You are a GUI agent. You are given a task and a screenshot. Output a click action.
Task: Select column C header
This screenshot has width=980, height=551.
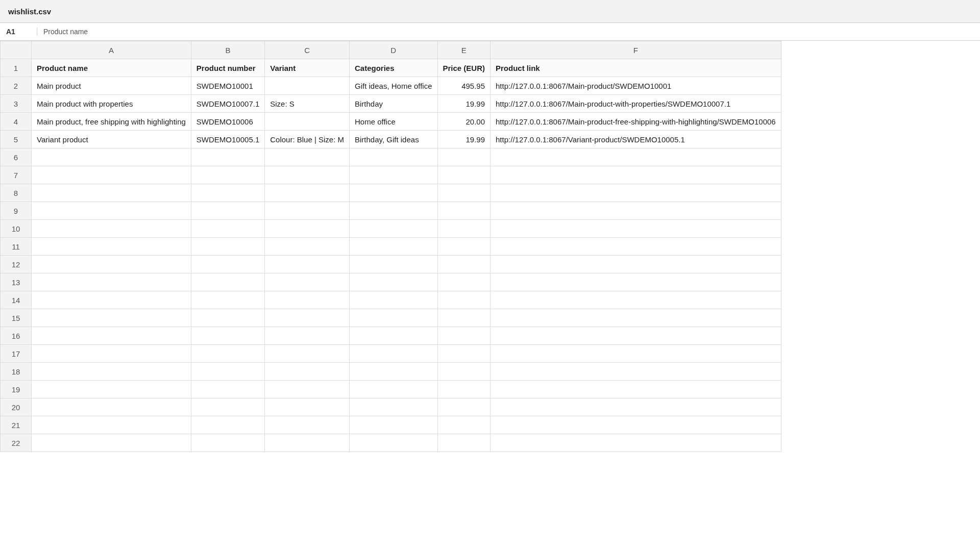click(x=307, y=50)
